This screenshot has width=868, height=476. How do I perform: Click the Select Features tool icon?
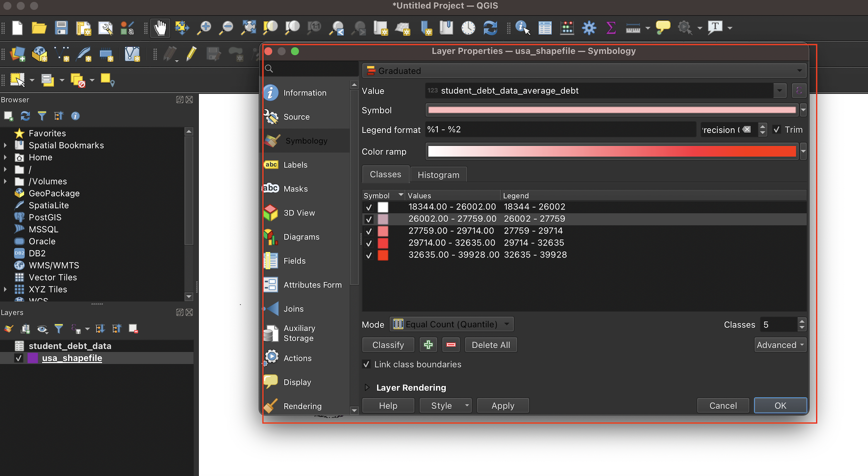click(17, 79)
